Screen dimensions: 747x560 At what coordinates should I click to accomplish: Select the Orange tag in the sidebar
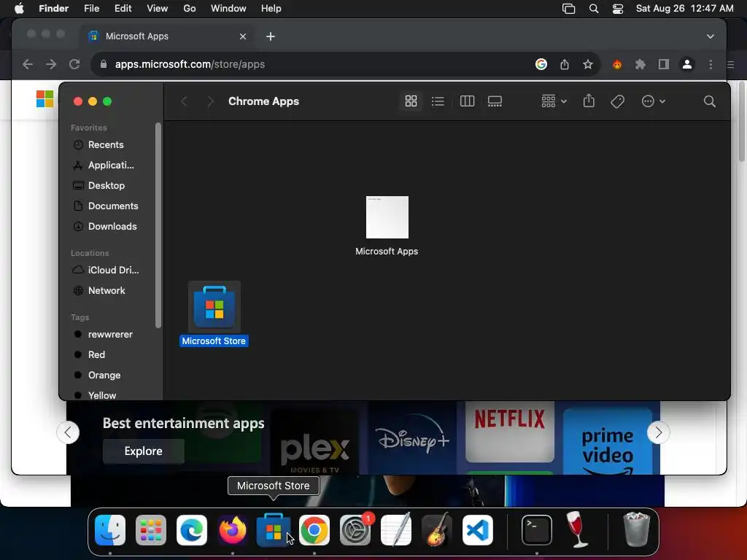(104, 376)
